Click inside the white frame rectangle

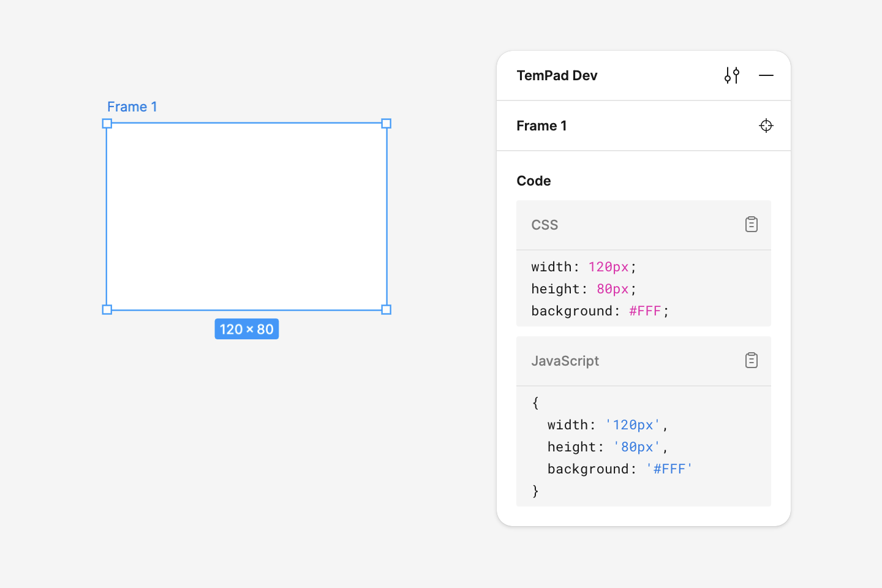coord(247,217)
